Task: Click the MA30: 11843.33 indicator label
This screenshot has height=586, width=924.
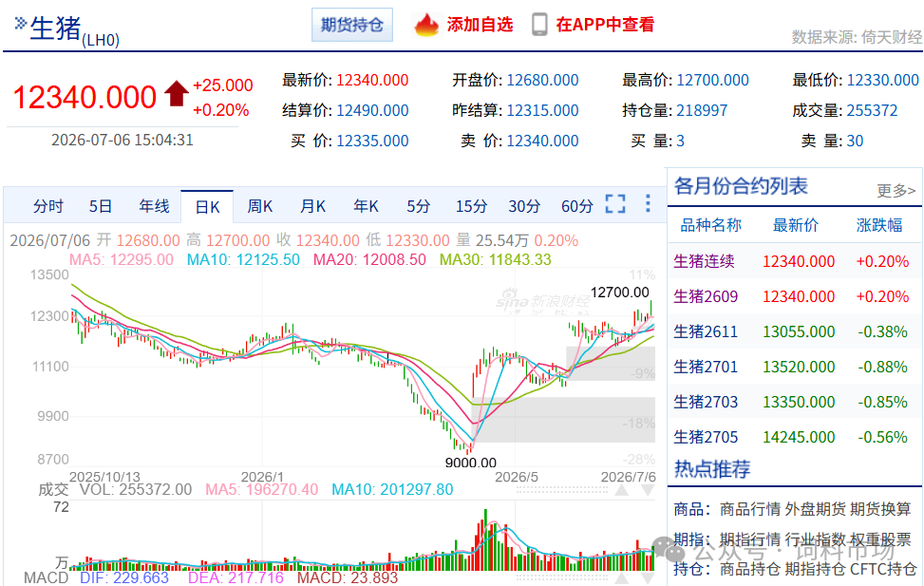Action: pos(496,259)
